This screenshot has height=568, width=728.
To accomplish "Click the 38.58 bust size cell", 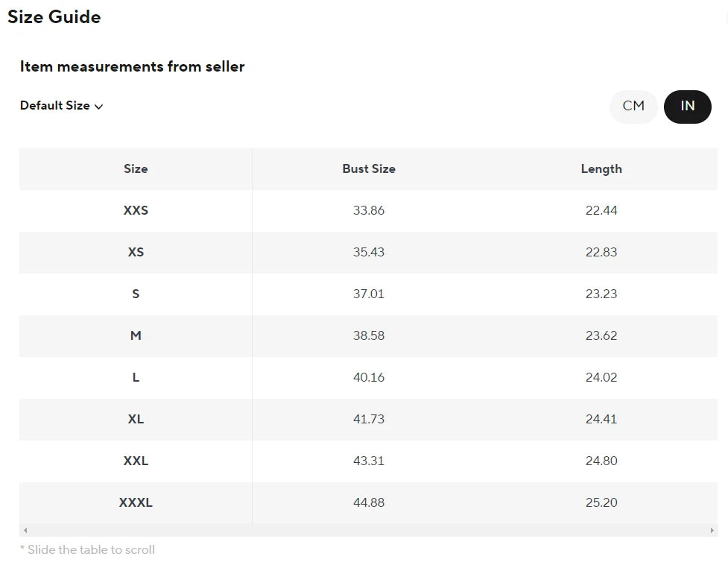I will coord(369,336).
